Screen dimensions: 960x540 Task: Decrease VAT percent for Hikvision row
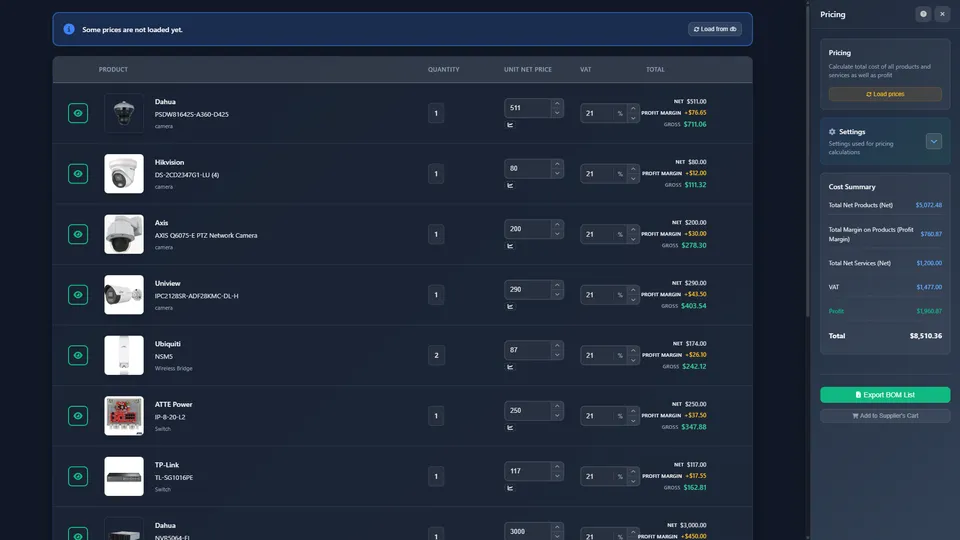pyautogui.click(x=633, y=179)
